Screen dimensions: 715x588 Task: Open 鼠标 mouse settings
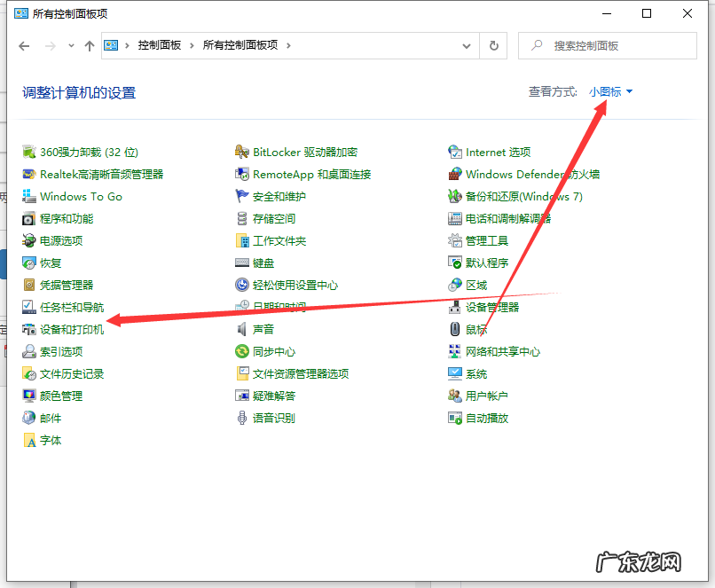[x=476, y=329]
